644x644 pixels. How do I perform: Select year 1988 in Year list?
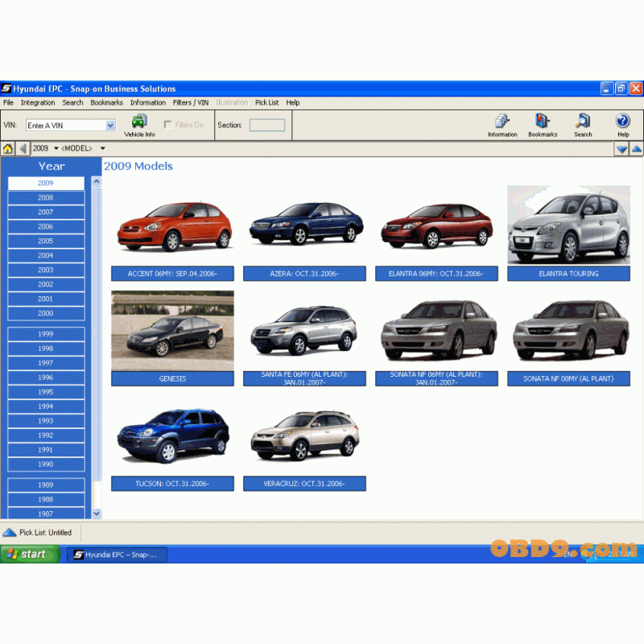(x=46, y=500)
